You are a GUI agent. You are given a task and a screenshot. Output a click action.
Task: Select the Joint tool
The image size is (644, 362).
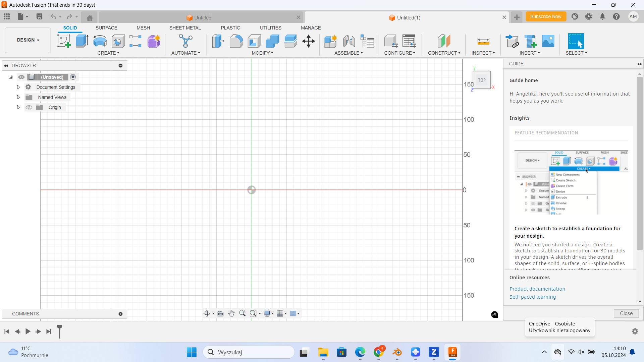(349, 41)
